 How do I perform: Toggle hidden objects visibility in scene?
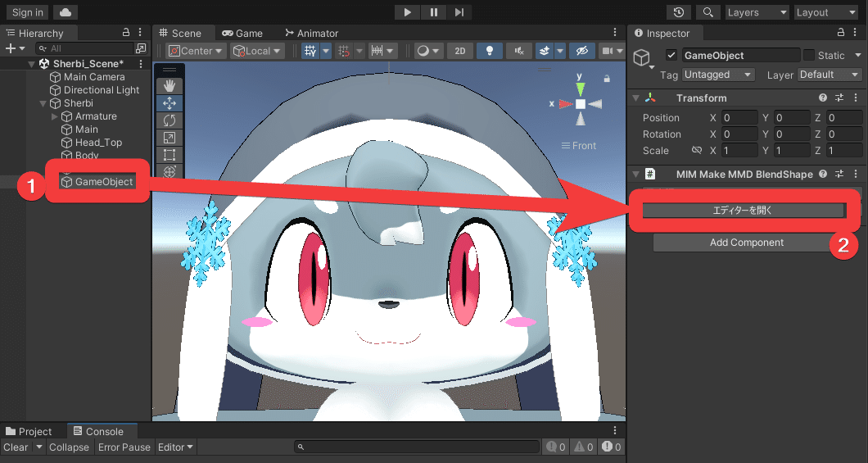[581, 51]
